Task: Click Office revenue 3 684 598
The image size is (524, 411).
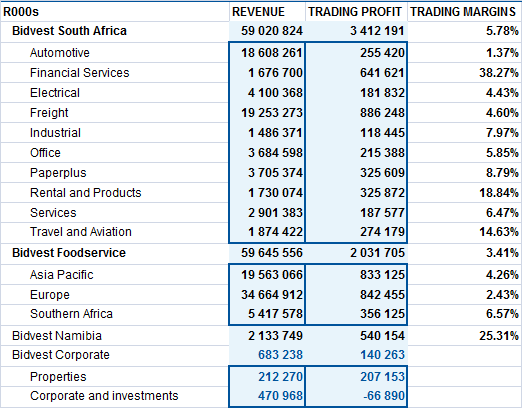Action: [275, 153]
